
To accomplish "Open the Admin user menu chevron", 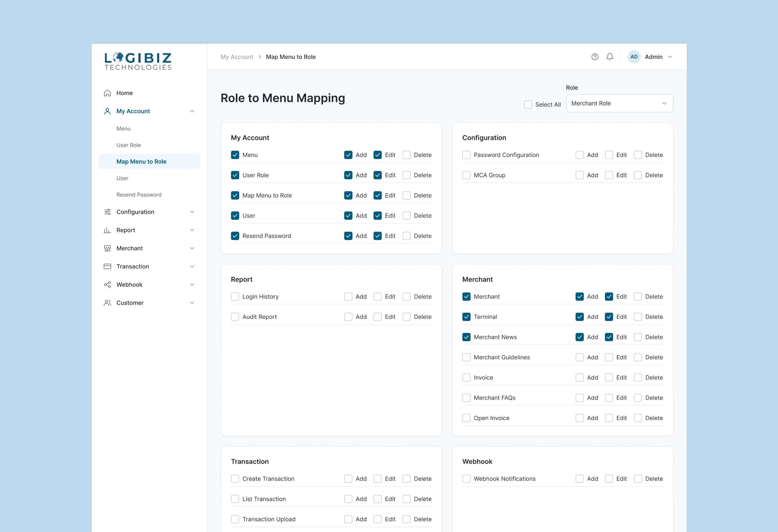I will 670,57.
